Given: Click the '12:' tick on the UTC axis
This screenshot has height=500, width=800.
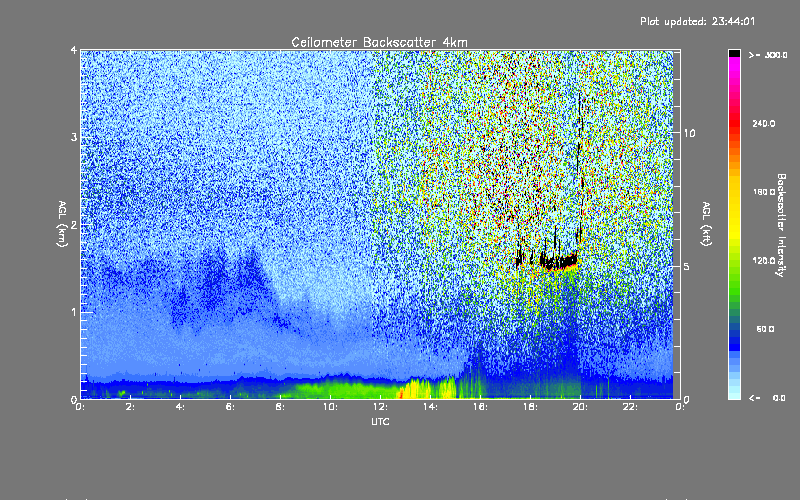Looking at the screenshot, I should click(x=380, y=407).
